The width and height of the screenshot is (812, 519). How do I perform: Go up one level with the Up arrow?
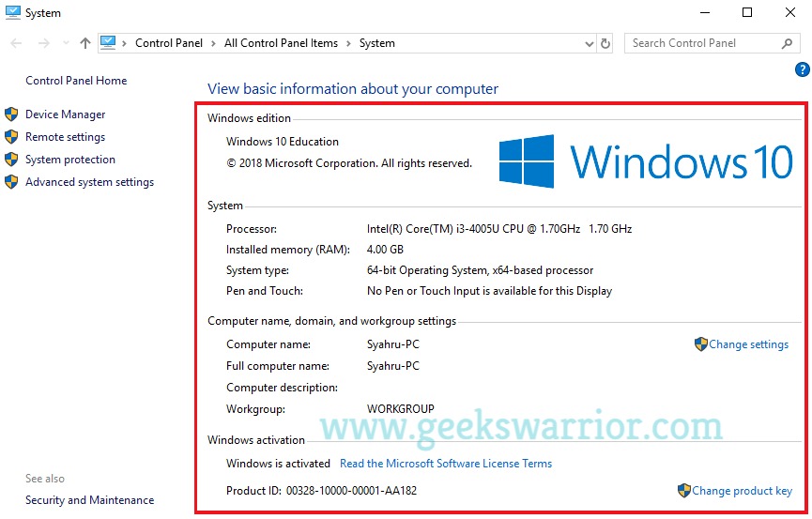pyautogui.click(x=85, y=43)
